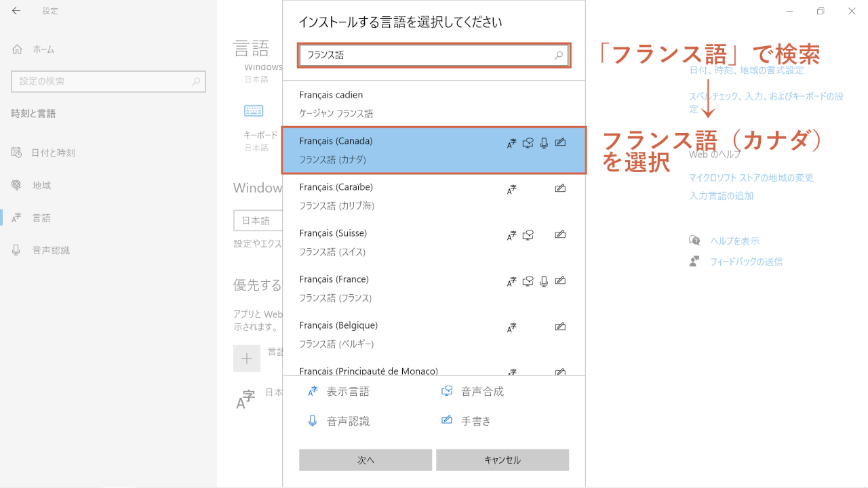Click microphone icon on Français (Canada) row

[544, 143]
